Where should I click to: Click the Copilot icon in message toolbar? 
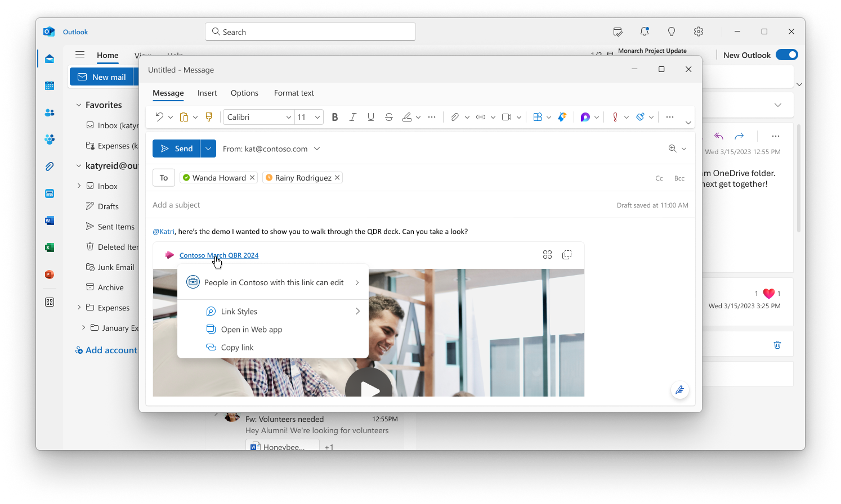(x=562, y=117)
